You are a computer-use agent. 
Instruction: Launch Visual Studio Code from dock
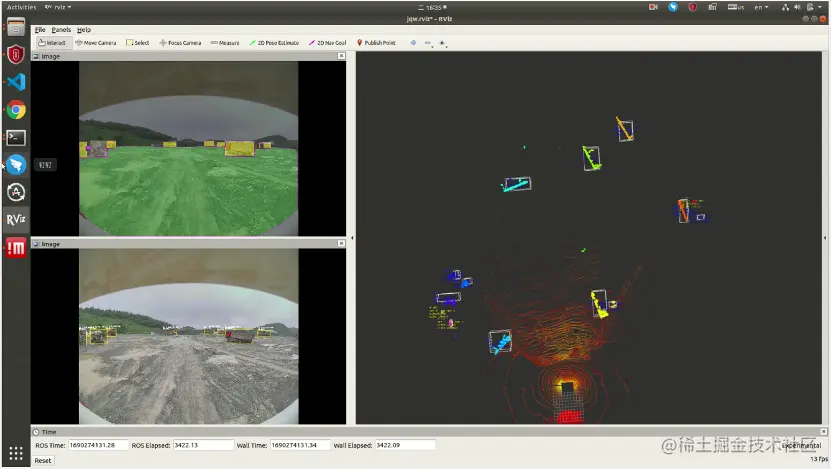click(x=16, y=82)
